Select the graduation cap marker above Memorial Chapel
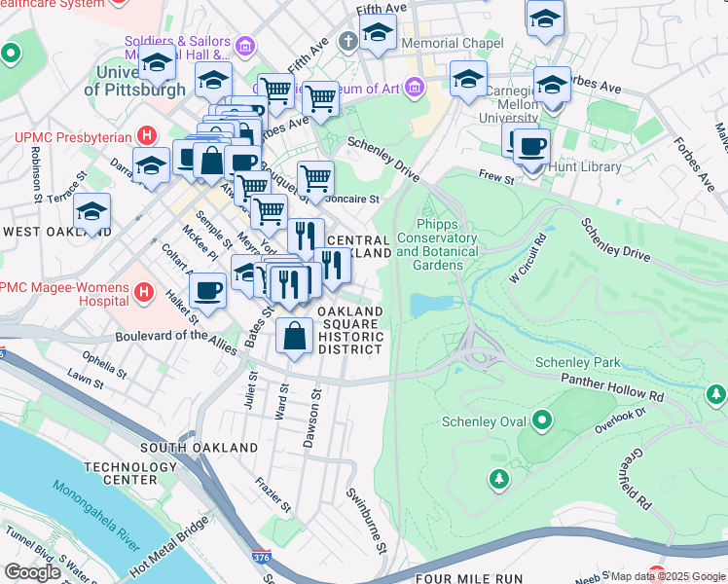This screenshot has width=728, height=584. [x=378, y=34]
